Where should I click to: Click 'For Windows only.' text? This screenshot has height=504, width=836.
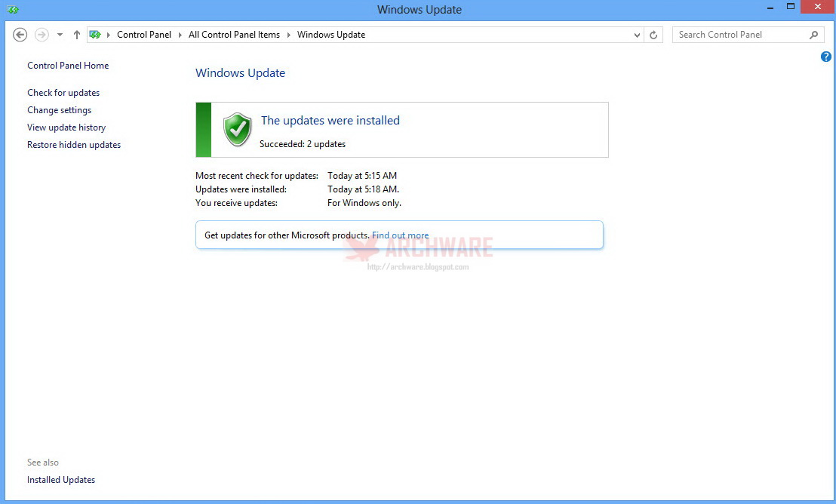click(364, 203)
